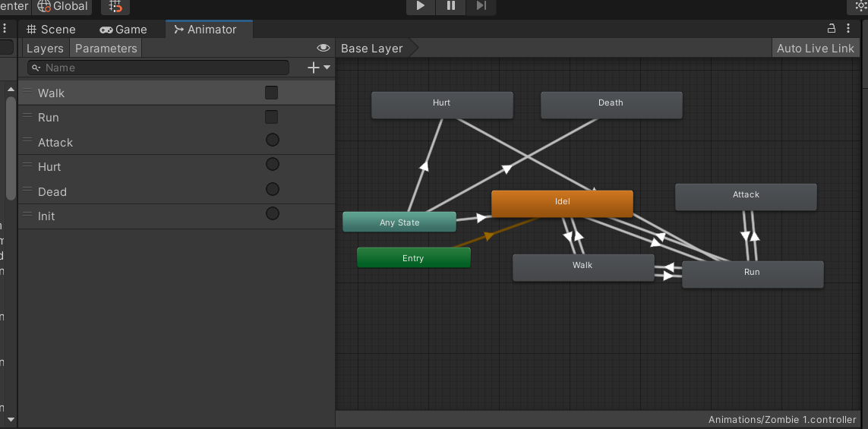Toggle the eye visibility icon in Animator
868x429 pixels.
(x=324, y=48)
